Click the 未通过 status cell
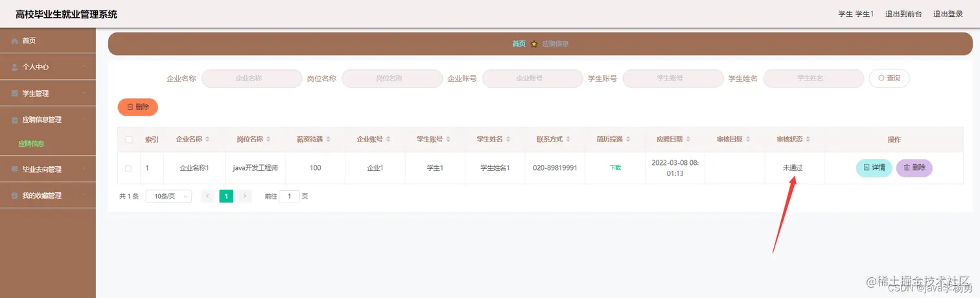 793,168
